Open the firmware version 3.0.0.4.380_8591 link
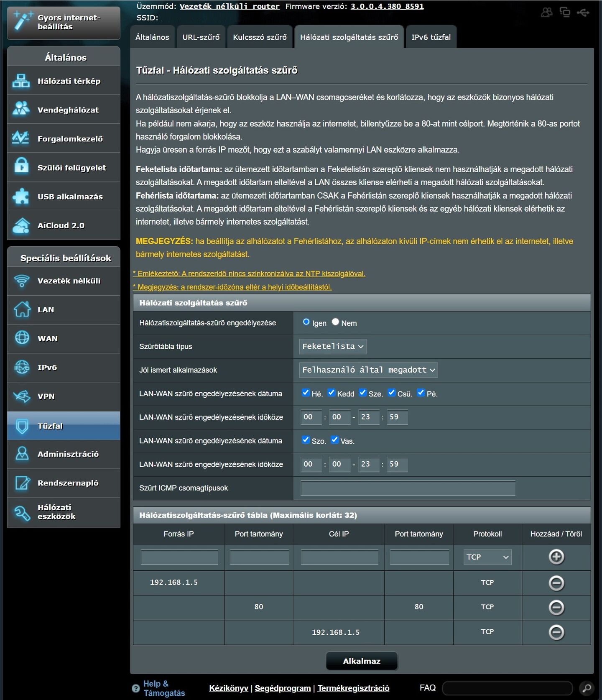602x700 pixels. coord(387,7)
